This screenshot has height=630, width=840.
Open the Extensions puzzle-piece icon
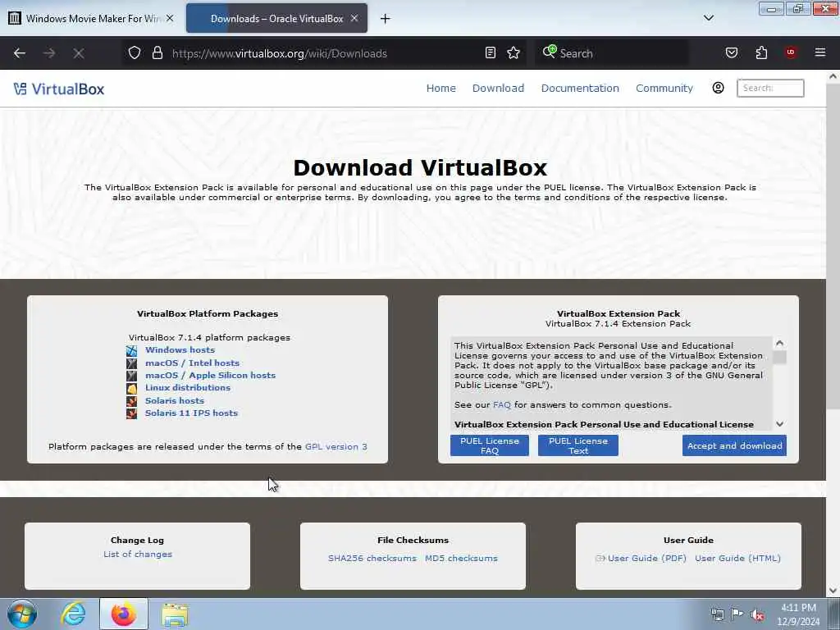pyautogui.click(x=761, y=52)
